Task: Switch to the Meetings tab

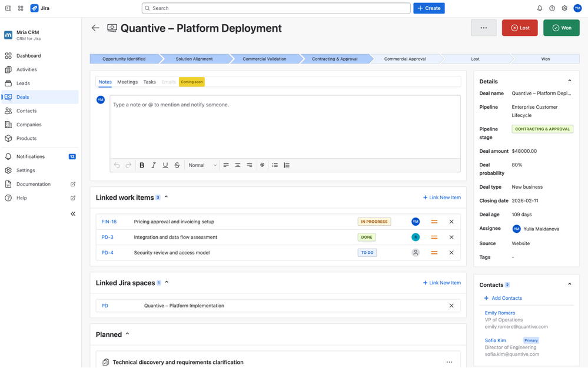Action: pyautogui.click(x=127, y=82)
